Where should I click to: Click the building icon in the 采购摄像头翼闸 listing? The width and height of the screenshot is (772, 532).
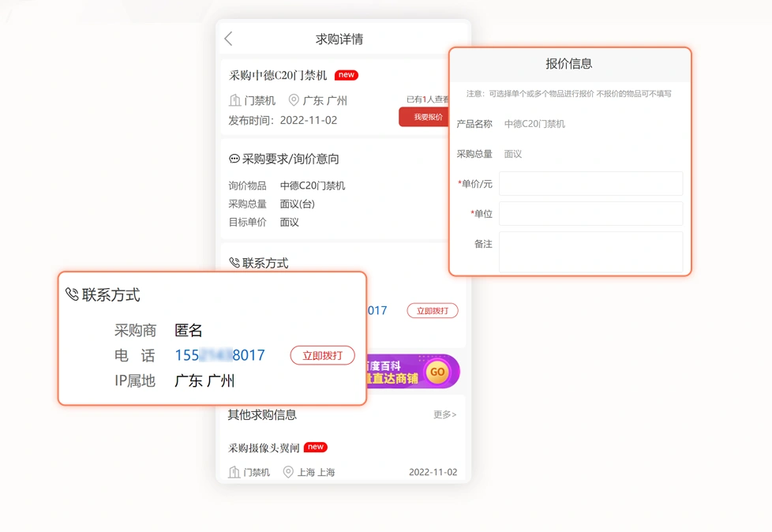tap(234, 472)
